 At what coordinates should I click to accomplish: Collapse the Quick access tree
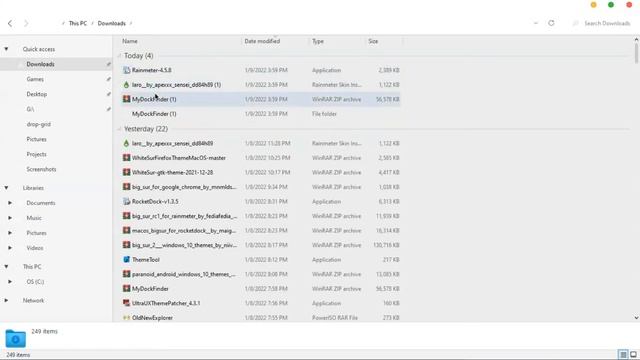pyautogui.click(x=6, y=49)
